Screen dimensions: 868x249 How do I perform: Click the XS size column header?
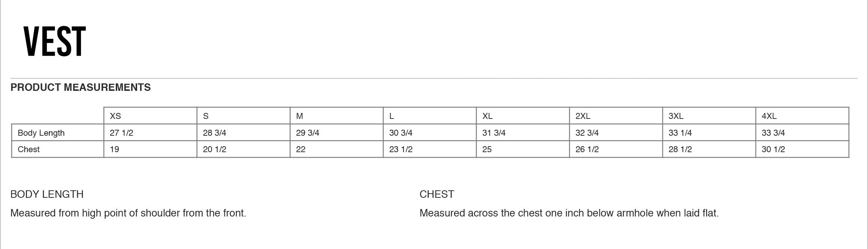click(x=115, y=116)
